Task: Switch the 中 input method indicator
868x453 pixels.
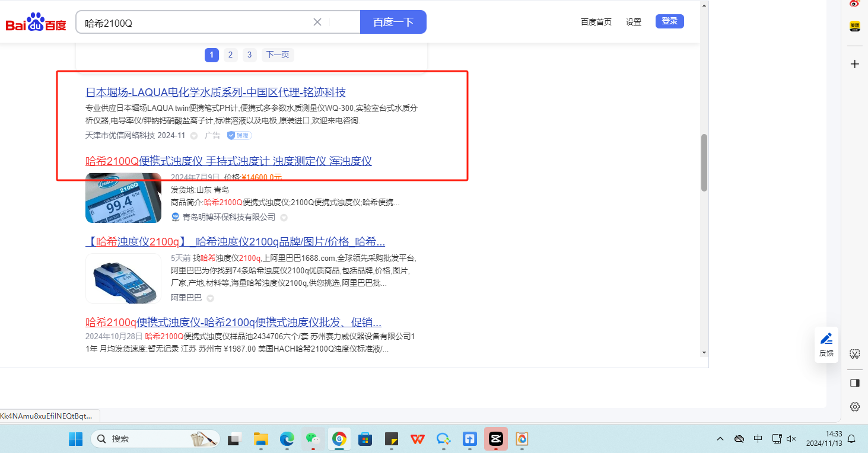Action: coord(758,439)
